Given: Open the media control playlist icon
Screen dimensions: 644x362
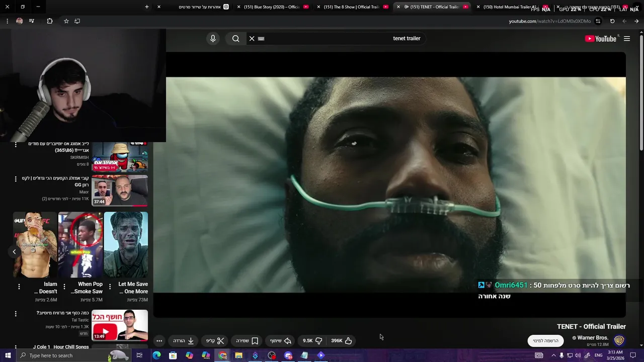Looking at the screenshot, I should [32, 21].
